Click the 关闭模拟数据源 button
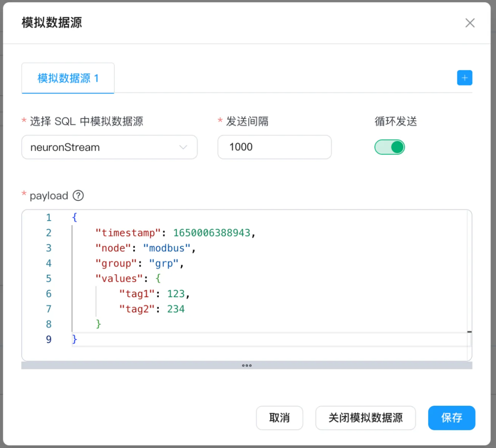Viewport: 496px width, 448px height. tap(366, 418)
